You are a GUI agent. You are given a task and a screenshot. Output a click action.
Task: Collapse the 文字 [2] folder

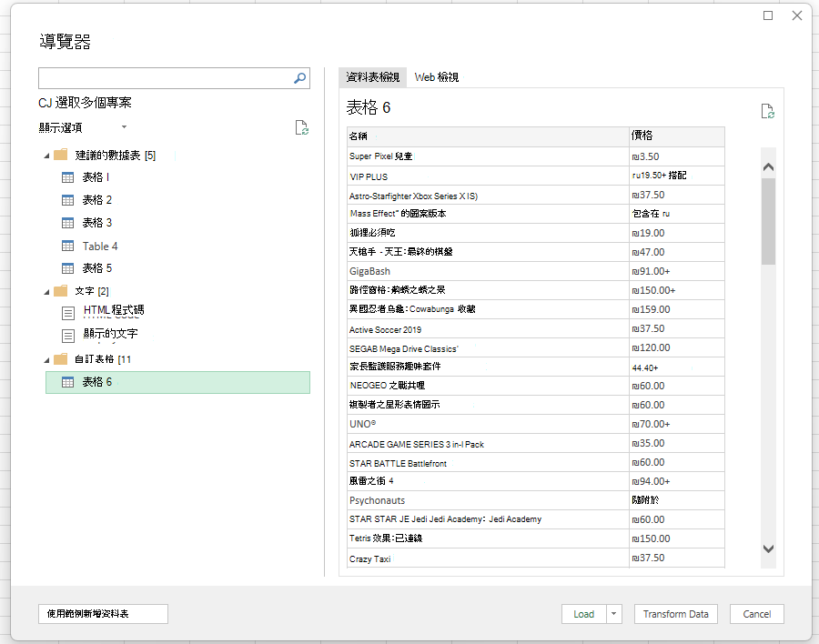pos(46,292)
